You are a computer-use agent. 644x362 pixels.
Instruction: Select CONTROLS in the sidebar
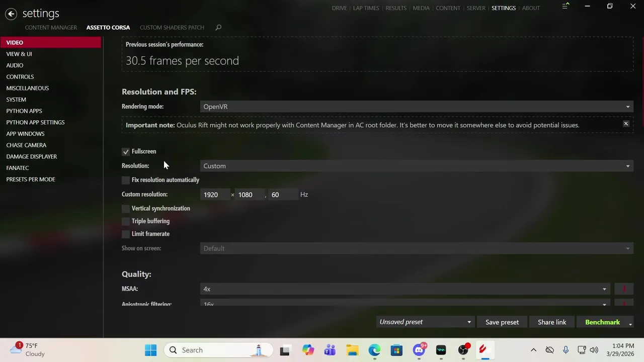coord(50,77)
